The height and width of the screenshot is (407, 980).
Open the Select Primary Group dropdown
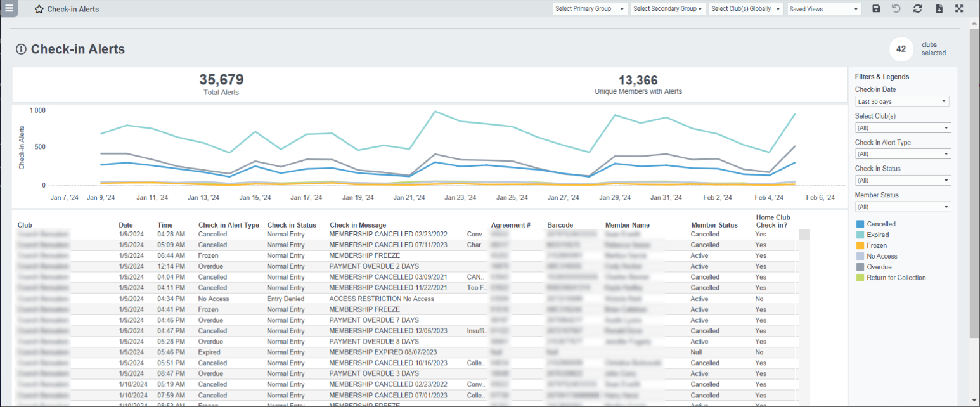590,9
